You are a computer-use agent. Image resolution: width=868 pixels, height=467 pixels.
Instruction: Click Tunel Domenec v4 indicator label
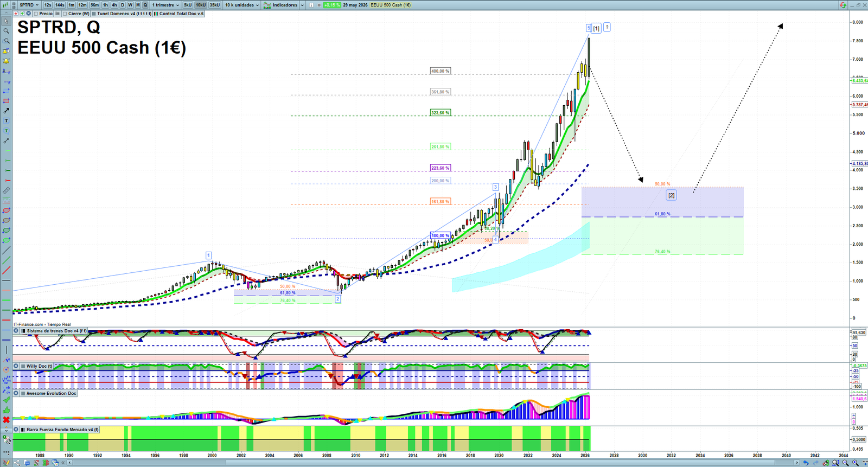[x=124, y=14]
